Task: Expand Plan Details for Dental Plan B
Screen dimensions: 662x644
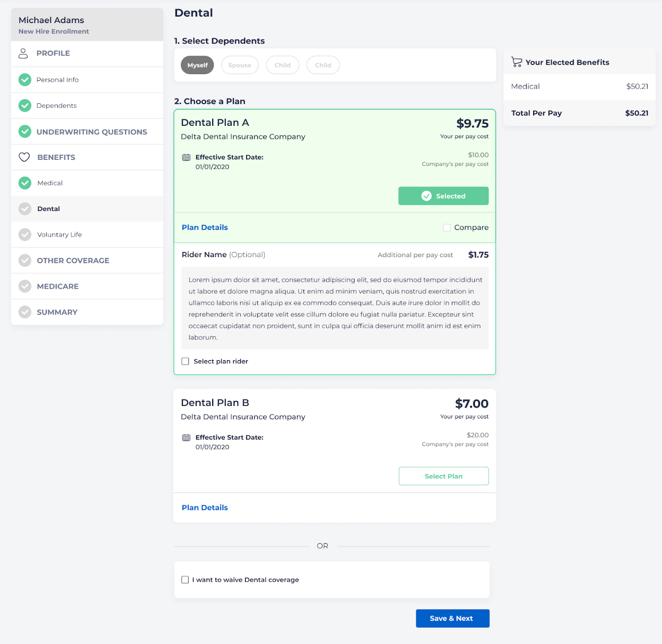Action: [205, 508]
